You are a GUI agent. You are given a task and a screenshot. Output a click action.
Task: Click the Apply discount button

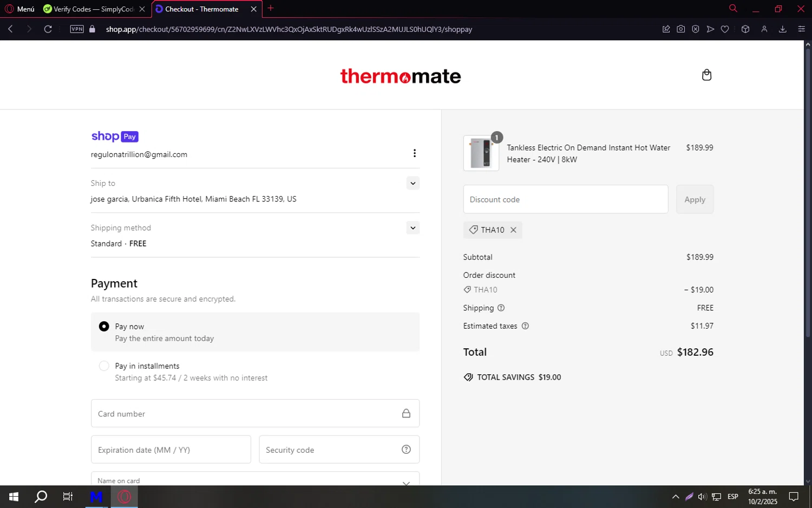pyautogui.click(x=695, y=199)
